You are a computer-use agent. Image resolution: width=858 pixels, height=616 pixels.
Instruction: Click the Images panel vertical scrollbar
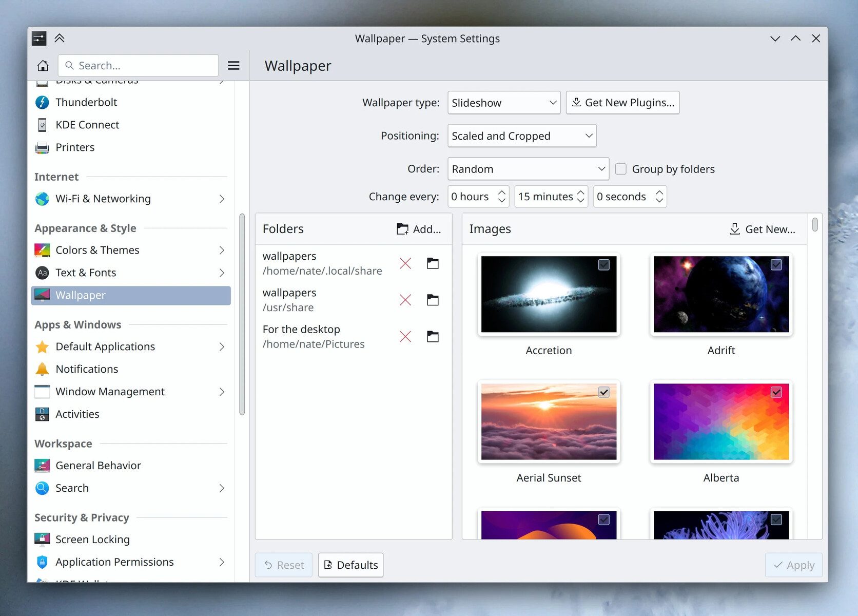(815, 225)
